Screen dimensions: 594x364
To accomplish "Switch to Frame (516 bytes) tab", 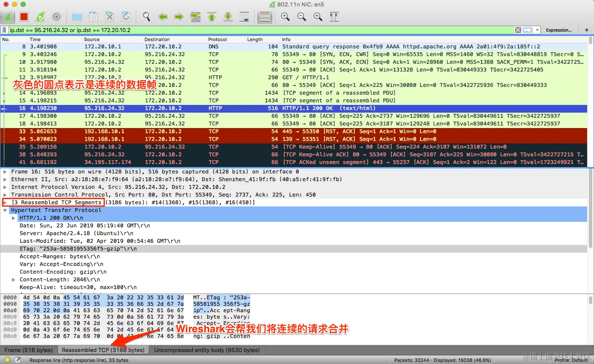I will click(x=29, y=350).
